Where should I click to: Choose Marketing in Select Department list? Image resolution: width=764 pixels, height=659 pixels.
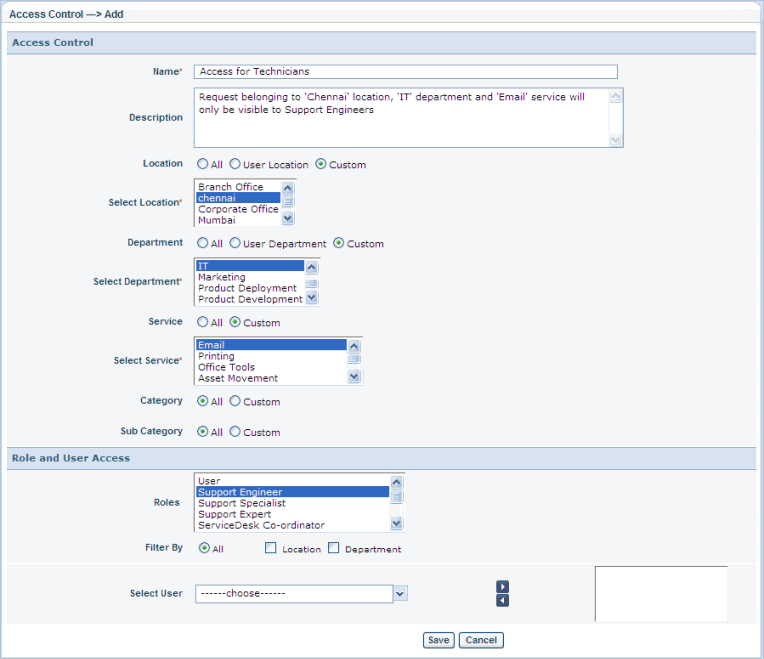pos(249,277)
